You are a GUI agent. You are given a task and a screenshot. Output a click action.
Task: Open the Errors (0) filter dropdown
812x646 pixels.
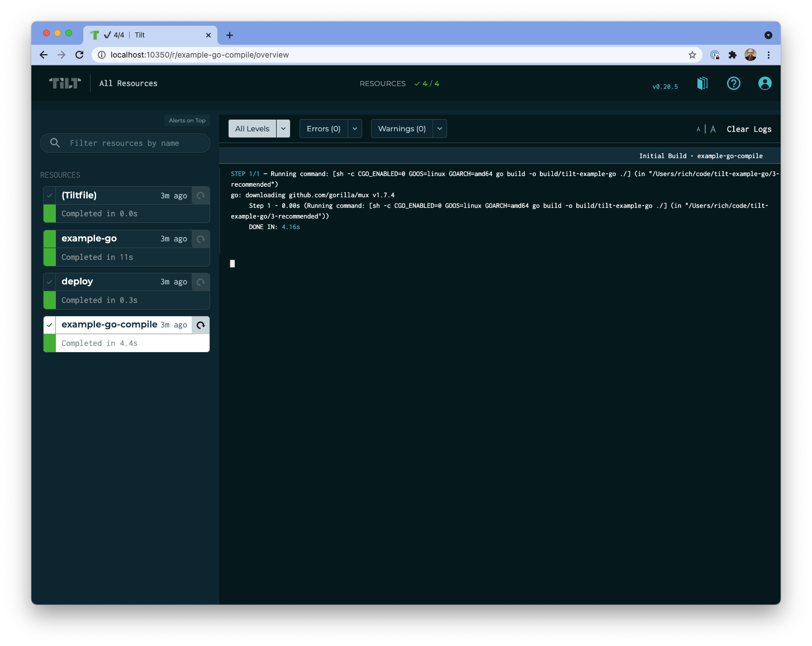tap(354, 129)
